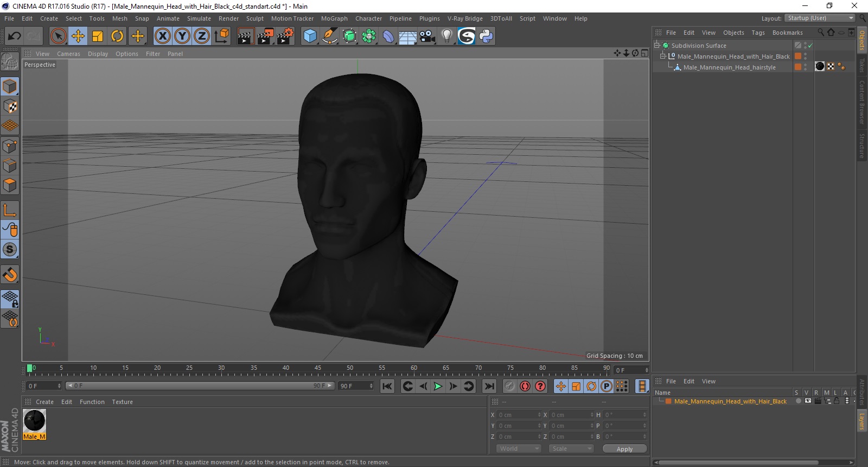Switch to Polygons mode
This screenshot has height=467, width=868.
10,185
